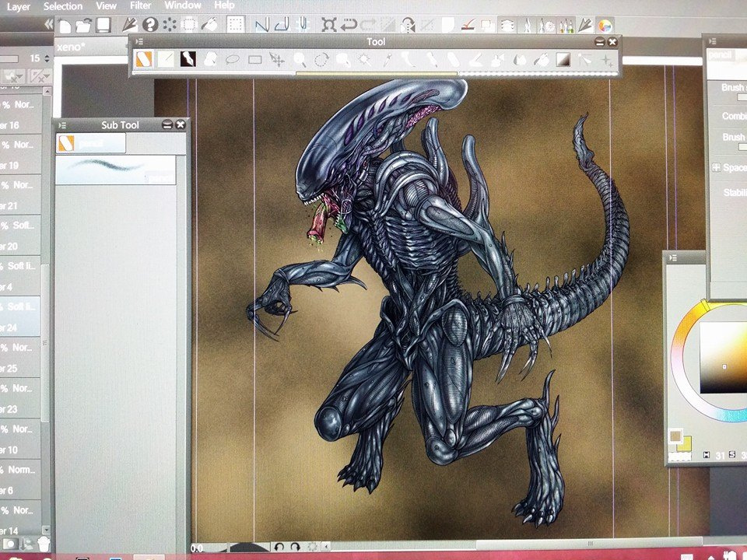Click the Open file folder icon
747x560 pixels.
tap(84, 26)
